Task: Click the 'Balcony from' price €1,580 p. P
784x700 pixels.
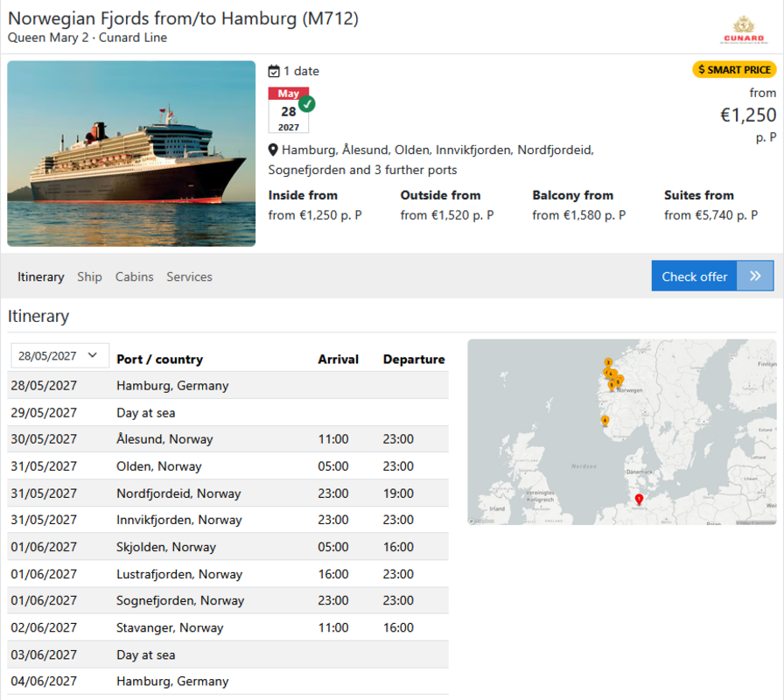Action: [579, 215]
